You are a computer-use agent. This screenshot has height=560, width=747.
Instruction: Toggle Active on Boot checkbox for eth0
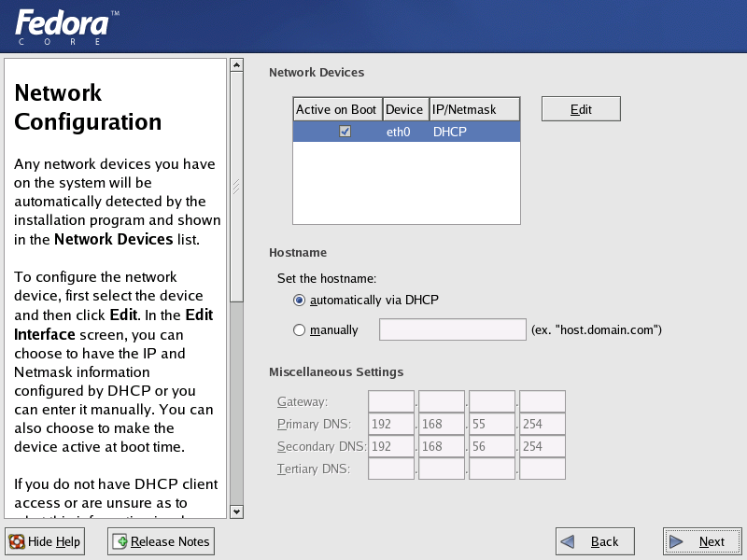click(x=345, y=131)
